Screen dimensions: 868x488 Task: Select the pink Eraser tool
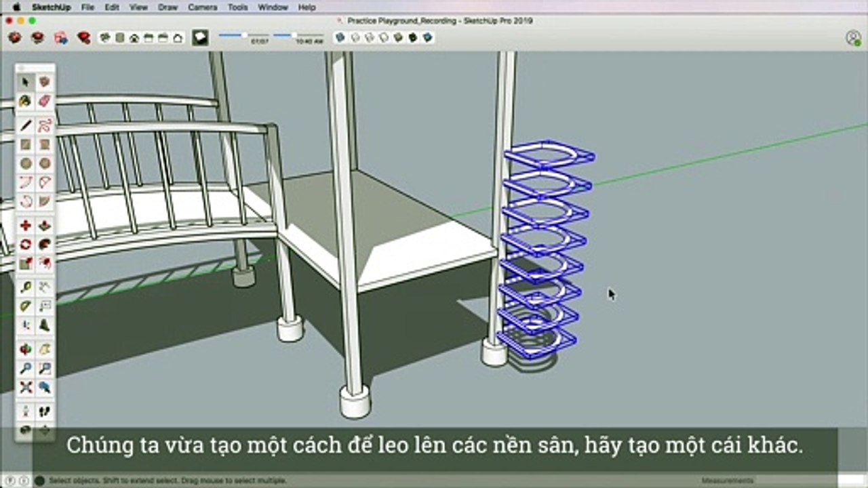point(45,102)
